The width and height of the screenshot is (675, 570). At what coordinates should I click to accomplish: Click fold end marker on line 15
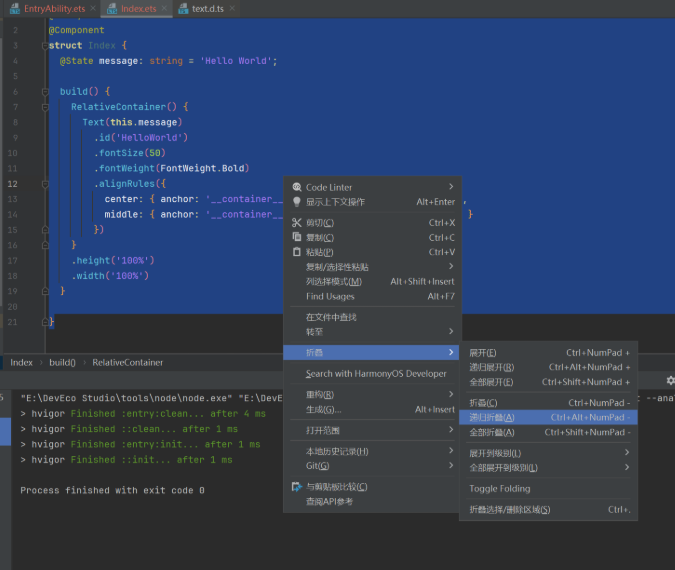(x=45, y=230)
